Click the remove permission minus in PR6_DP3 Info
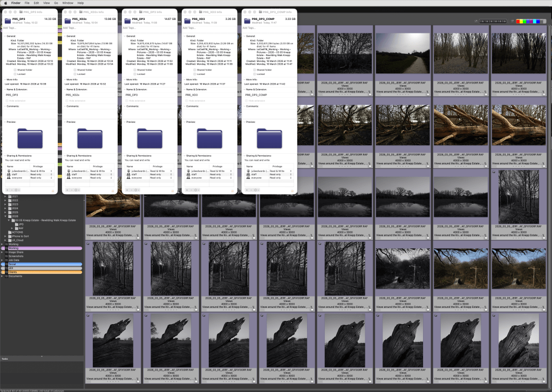Viewport: 552px width, 392px height. pyautogui.click(x=131, y=190)
